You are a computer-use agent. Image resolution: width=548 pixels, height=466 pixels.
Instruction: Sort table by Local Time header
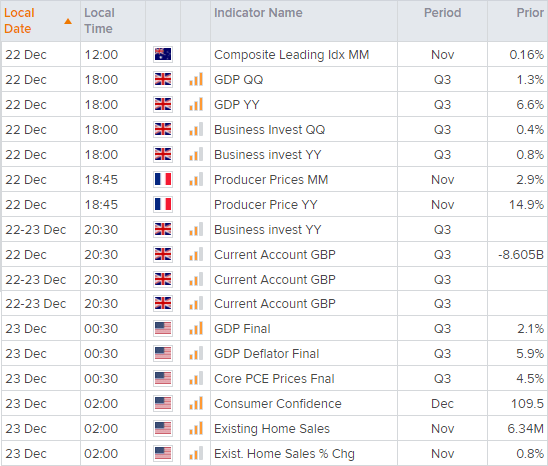[x=99, y=21]
